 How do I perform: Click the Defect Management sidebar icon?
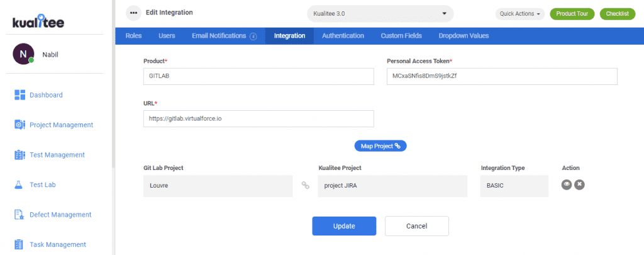[x=19, y=215]
